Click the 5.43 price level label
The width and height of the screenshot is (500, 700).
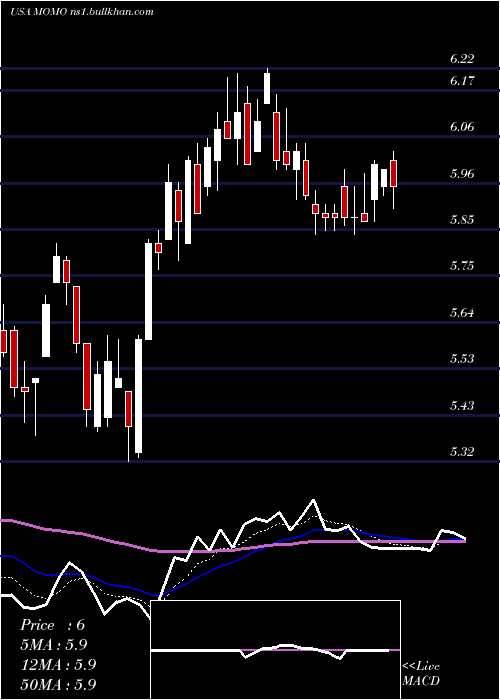pyautogui.click(x=461, y=405)
